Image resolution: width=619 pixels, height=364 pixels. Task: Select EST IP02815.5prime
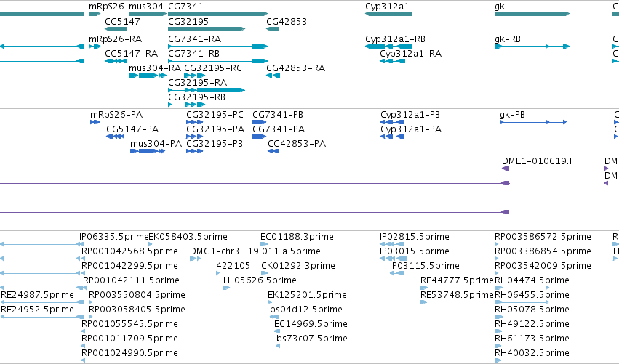coord(392,245)
